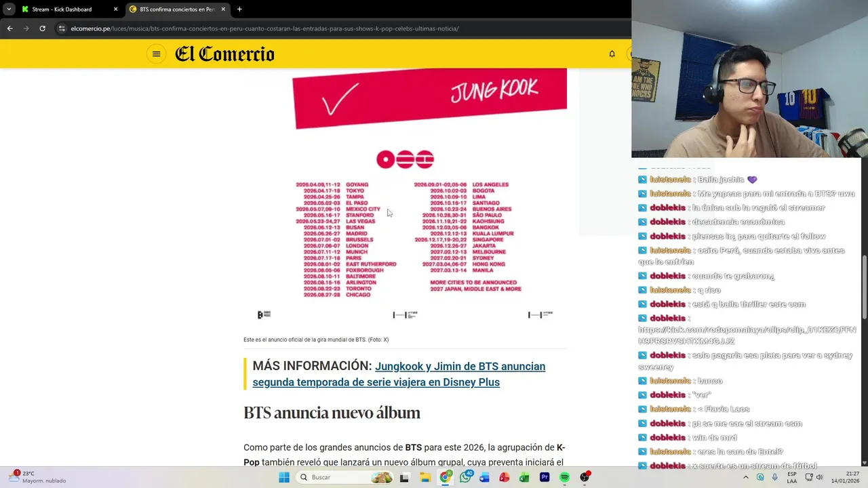Close the BTS confirma conciertos tab
The height and width of the screenshot is (488, 868).
coord(223,9)
